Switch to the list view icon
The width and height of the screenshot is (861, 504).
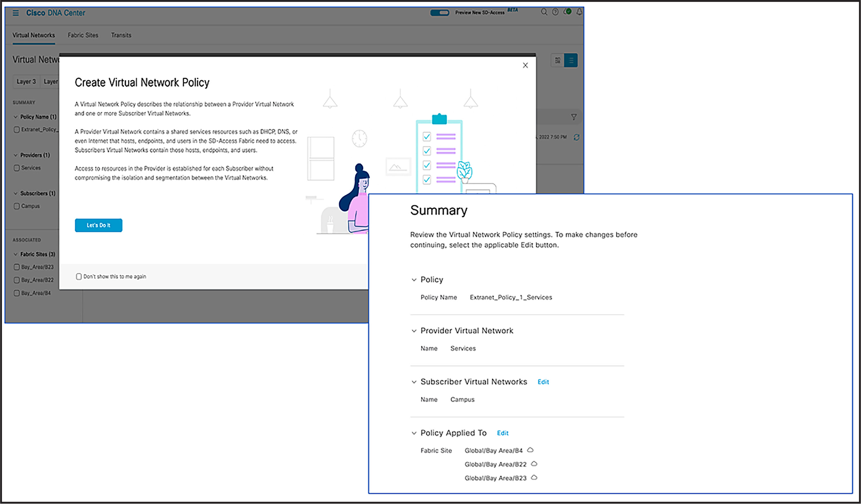tap(571, 60)
